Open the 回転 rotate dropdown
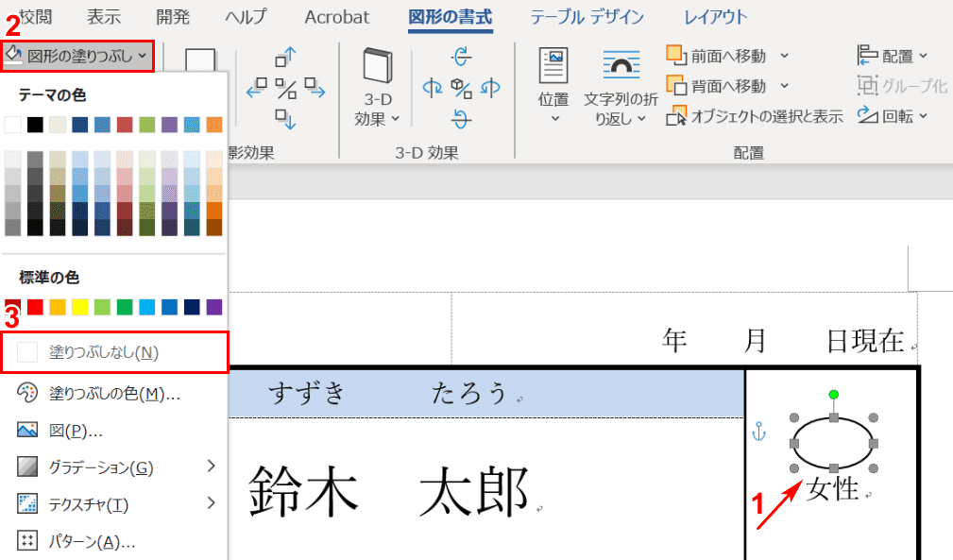The image size is (953, 560). tap(893, 115)
